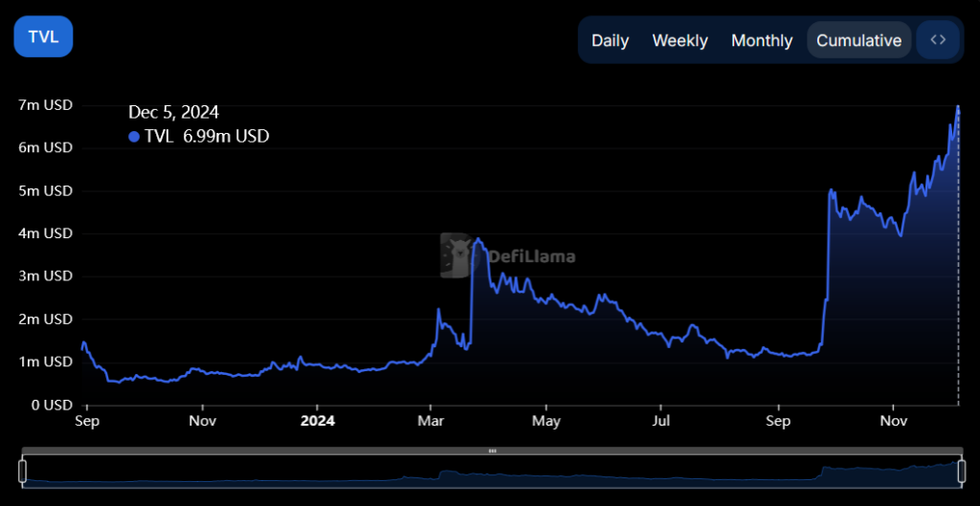This screenshot has height=506, width=980.
Task: Click the TVL legend dot in tooltip
Action: pos(134,137)
